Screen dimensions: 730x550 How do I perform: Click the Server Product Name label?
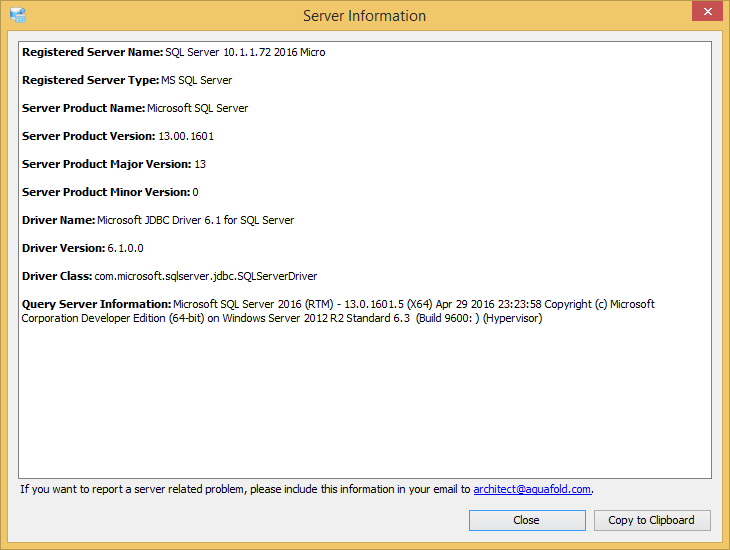(83, 108)
